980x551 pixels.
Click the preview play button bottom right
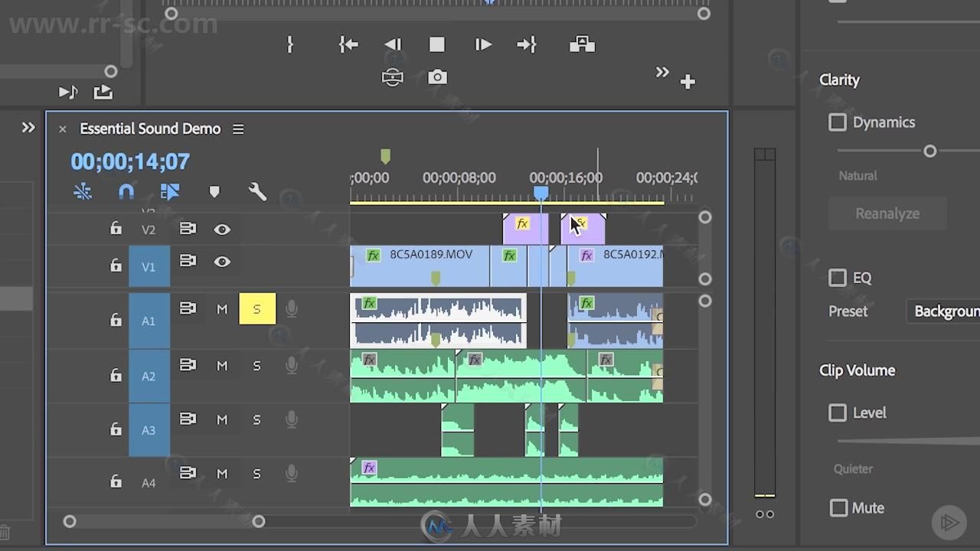tap(949, 523)
